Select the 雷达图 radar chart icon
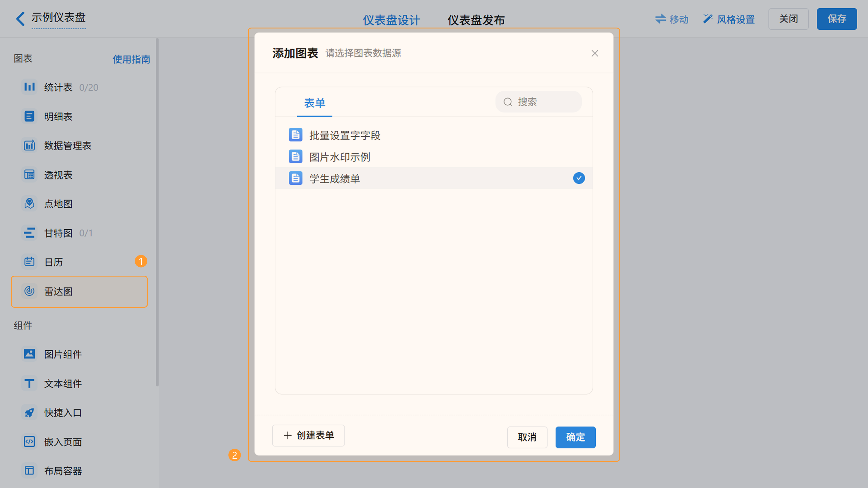This screenshot has height=488, width=868. (x=29, y=291)
